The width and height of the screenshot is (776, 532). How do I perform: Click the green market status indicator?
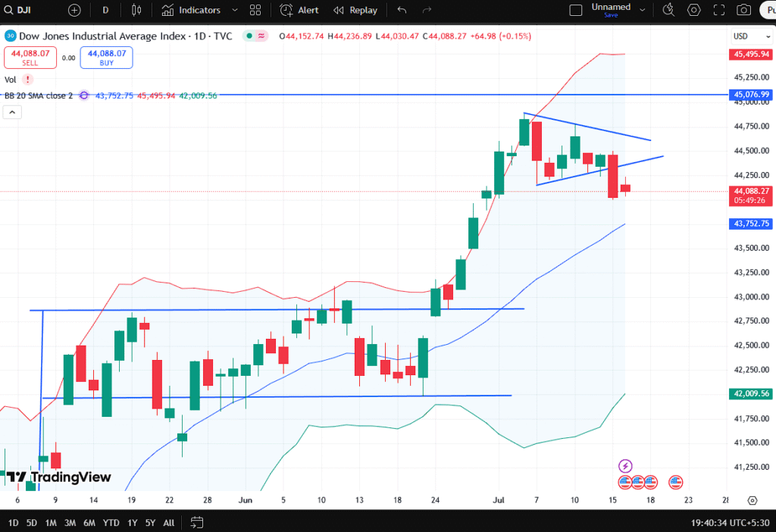pyautogui.click(x=249, y=36)
